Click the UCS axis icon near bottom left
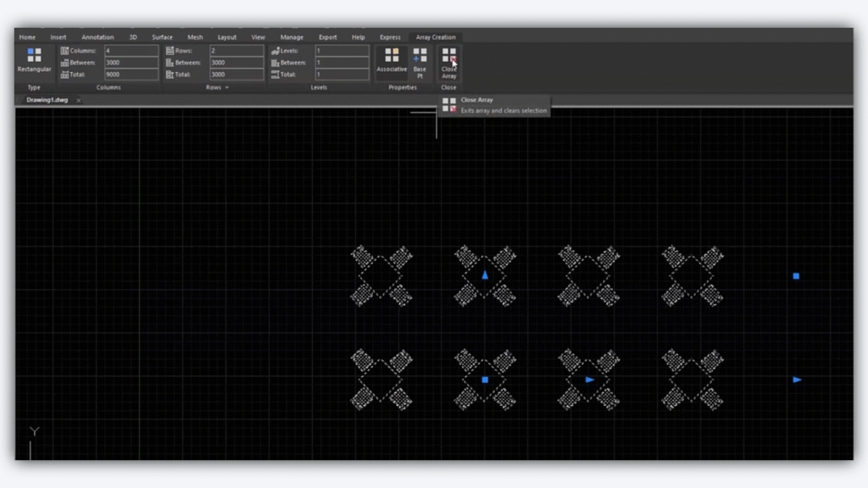This screenshot has height=488, width=868. [x=34, y=432]
